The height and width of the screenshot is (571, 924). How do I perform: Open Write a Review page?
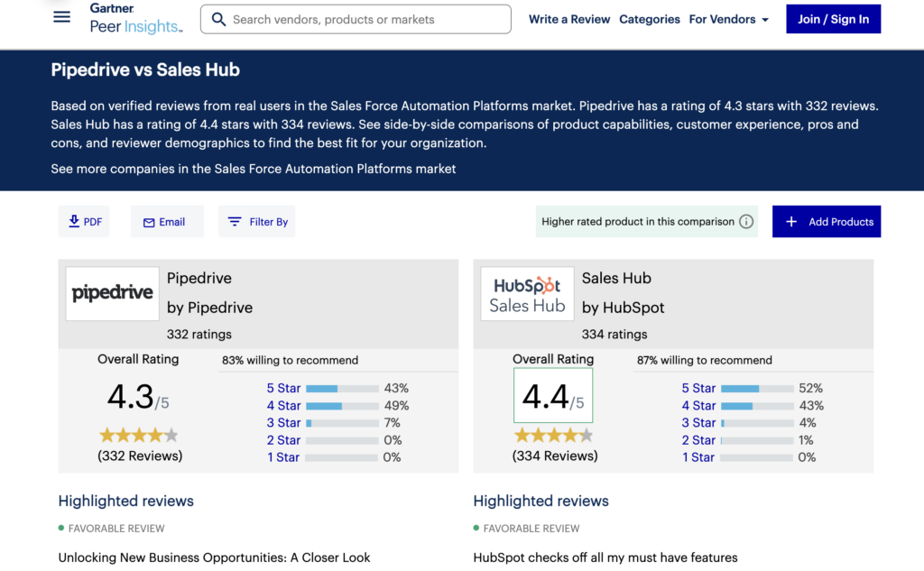[x=569, y=20]
